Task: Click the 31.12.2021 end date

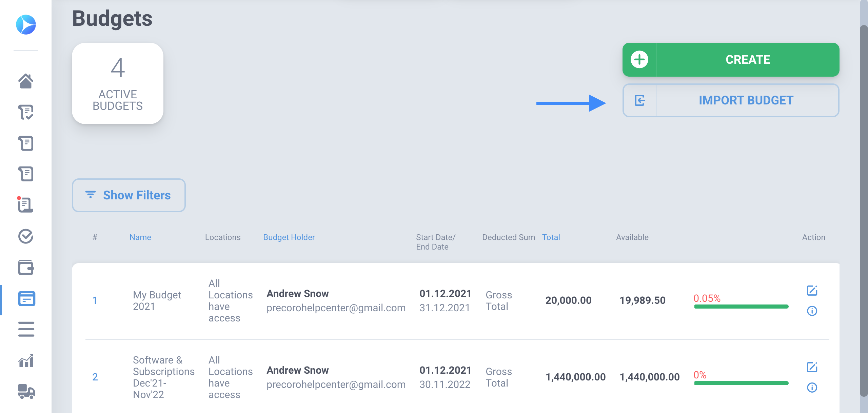Action: click(x=445, y=308)
